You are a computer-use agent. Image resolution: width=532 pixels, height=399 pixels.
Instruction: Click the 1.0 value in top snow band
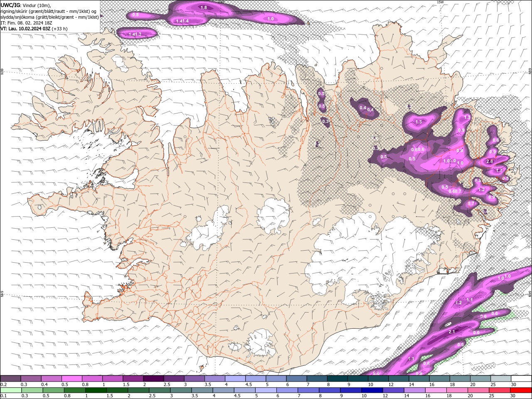click(271, 19)
